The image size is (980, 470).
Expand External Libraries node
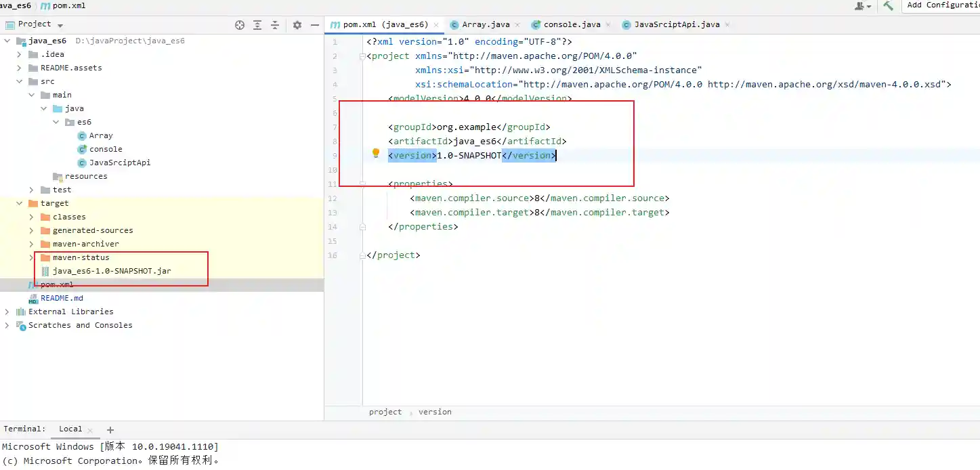pos(7,312)
